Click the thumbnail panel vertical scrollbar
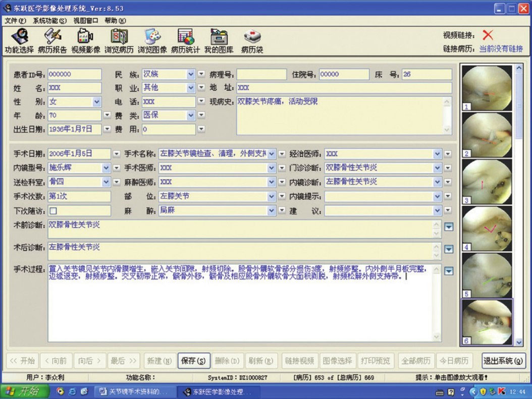The width and height of the screenshot is (532, 399). click(518, 202)
